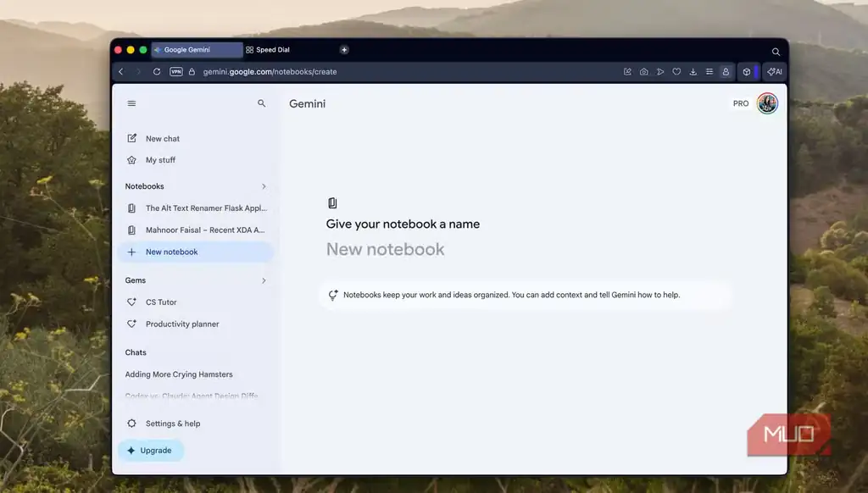Click the PRO plan label
This screenshot has width=868, height=493.
coord(741,103)
